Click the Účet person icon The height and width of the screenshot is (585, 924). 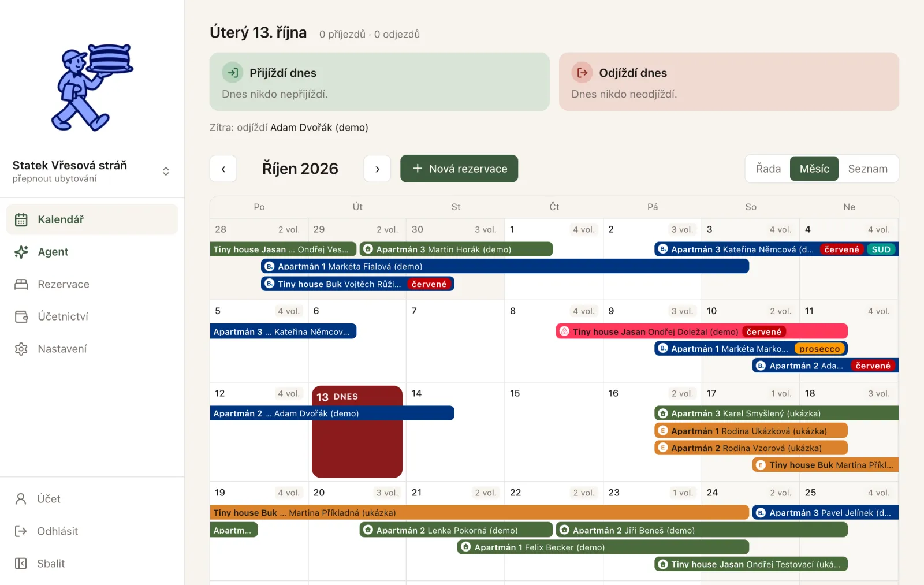point(21,499)
